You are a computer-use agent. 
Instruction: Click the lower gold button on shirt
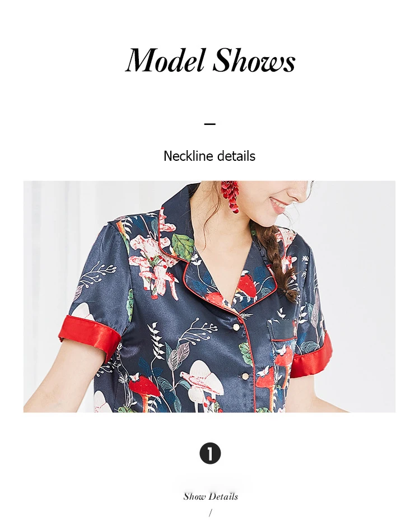[245, 375]
